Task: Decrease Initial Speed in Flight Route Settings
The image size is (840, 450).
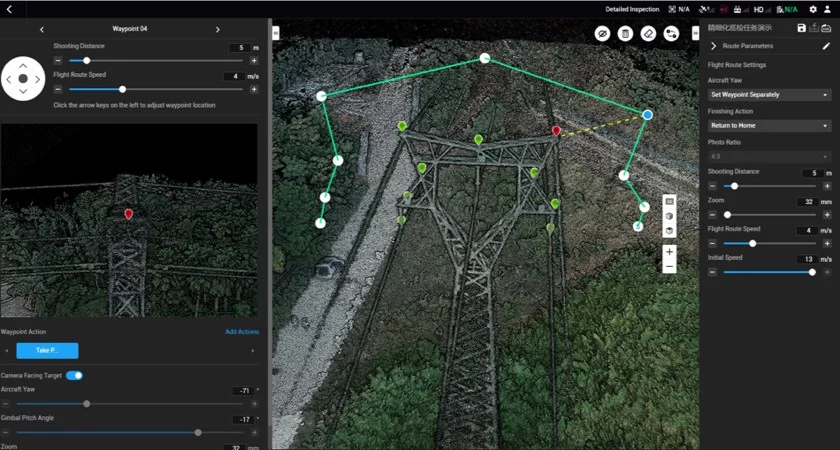Action: [x=712, y=273]
